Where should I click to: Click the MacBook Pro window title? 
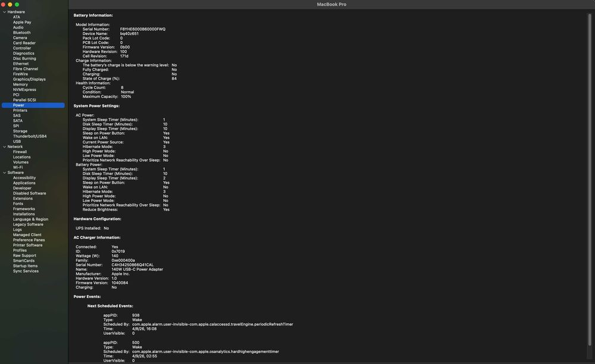331,4
